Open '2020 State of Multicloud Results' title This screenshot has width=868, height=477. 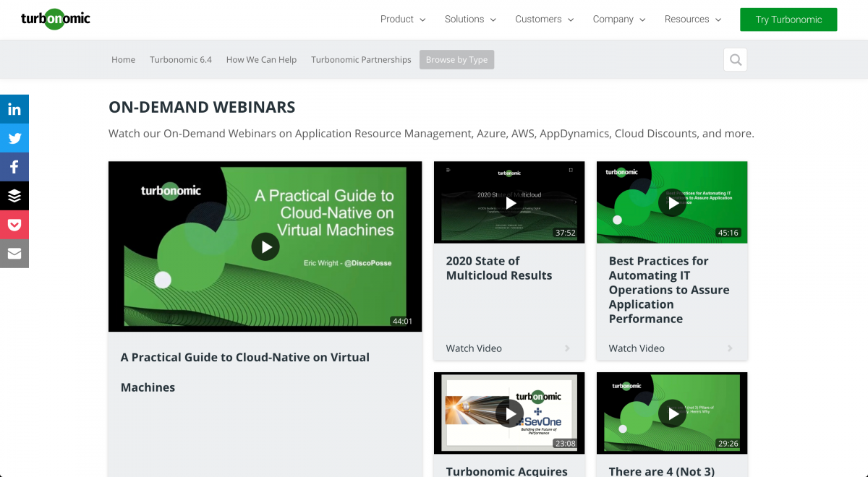pyautogui.click(x=499, y=268)
